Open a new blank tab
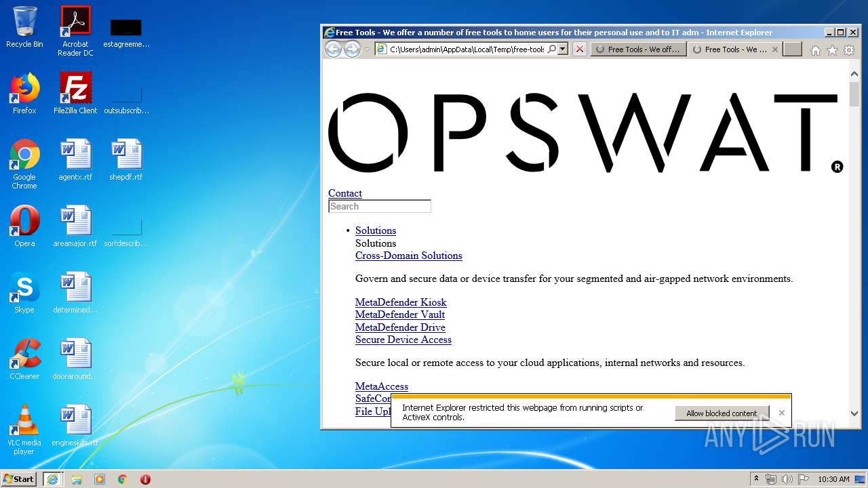868x488 pixels. click(x=792, y=49)
